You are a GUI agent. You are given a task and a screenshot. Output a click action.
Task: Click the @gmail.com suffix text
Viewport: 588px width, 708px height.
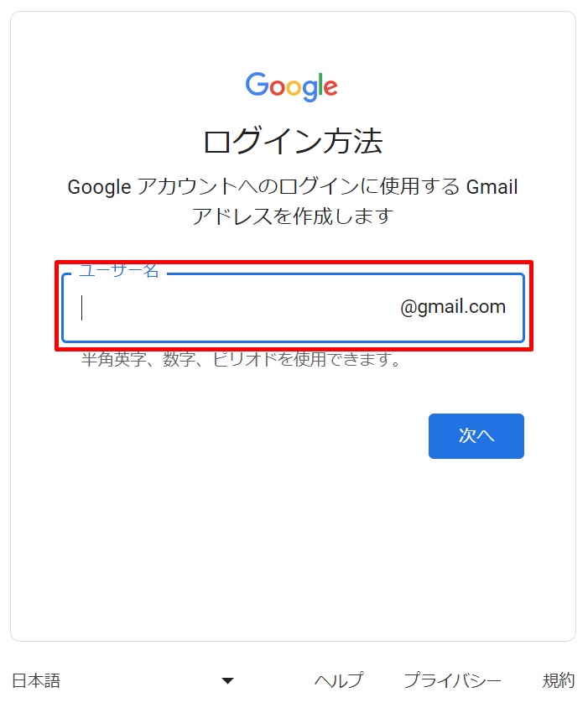453,307
